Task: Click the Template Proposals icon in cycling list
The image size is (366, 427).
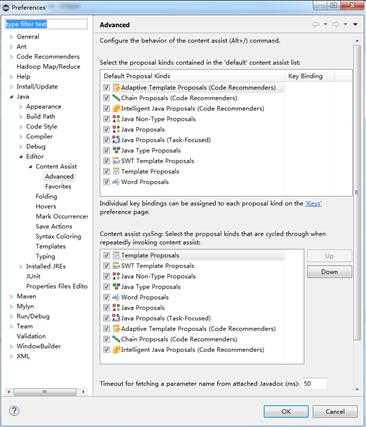Action: click(x=116, y=255)
